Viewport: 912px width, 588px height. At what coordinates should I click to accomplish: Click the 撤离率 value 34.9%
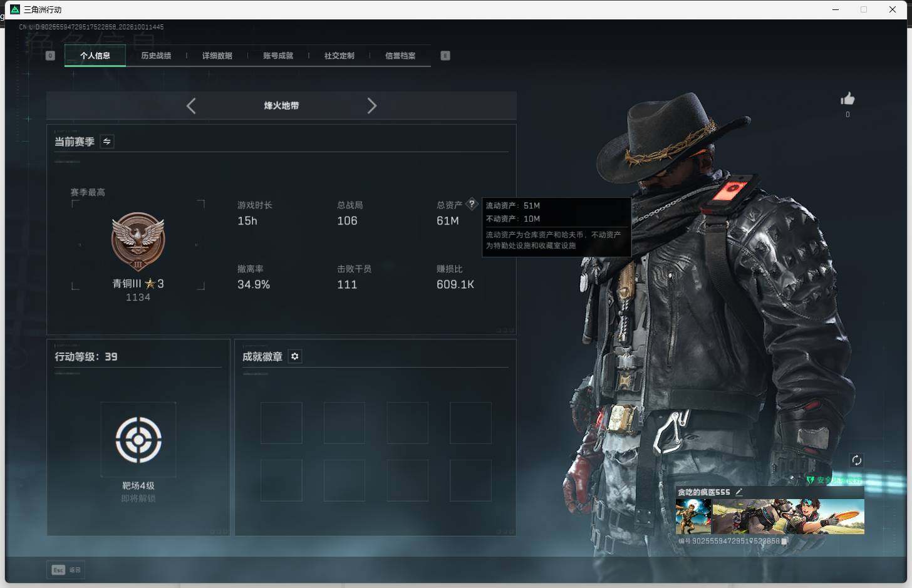(254, 285)
